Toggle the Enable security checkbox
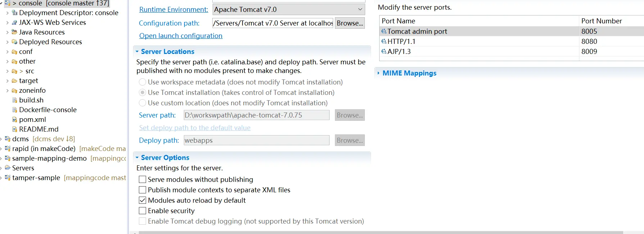 point(142,211)
